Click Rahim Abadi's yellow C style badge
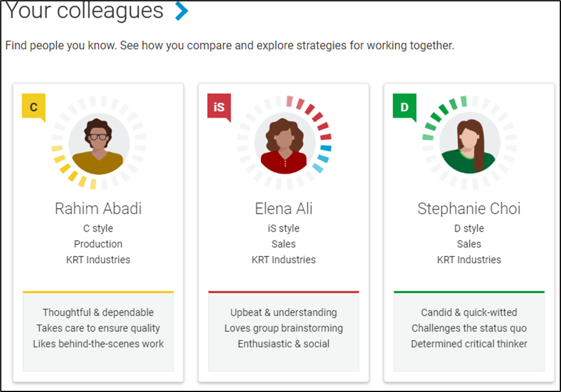This screenshot has width=561, height=392. [34, 108]
